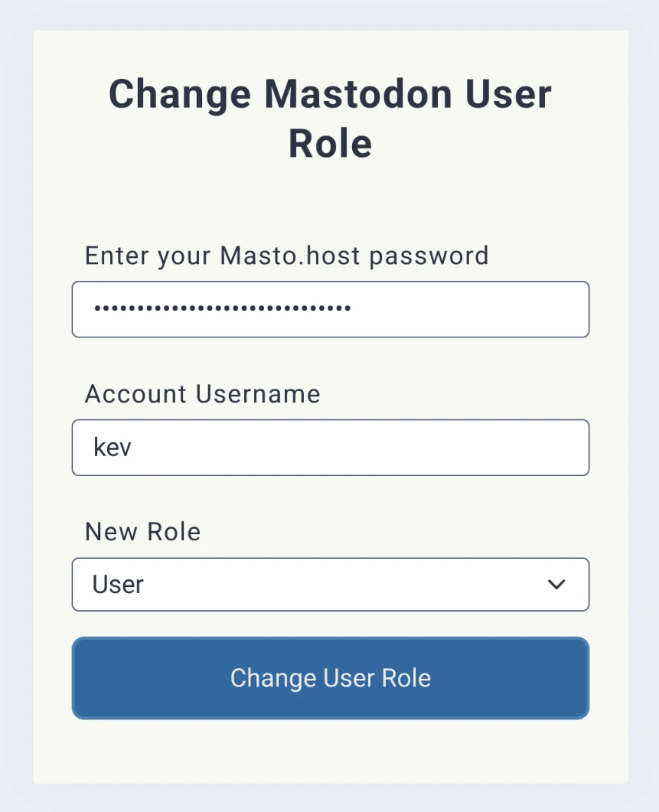Open the New Role dropdown
This screenshot has height=812, width=659.
pyautogui.click(x=330, y=585)
